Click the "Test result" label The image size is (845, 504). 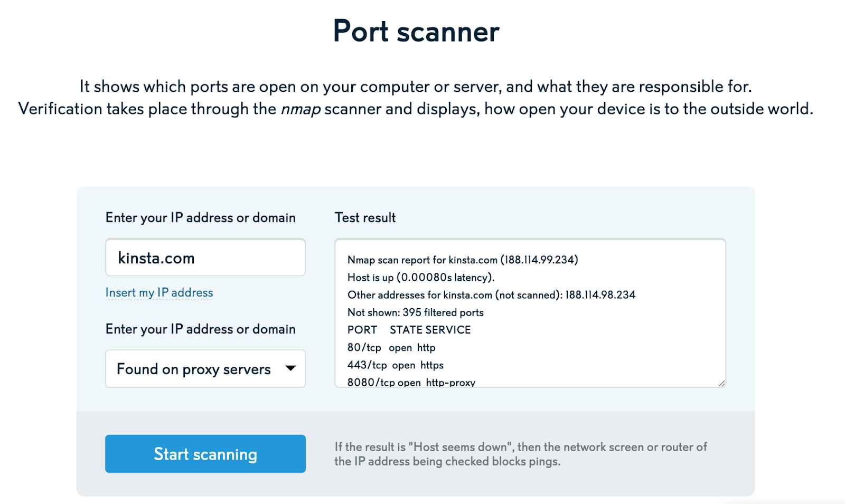coord(365,217)
